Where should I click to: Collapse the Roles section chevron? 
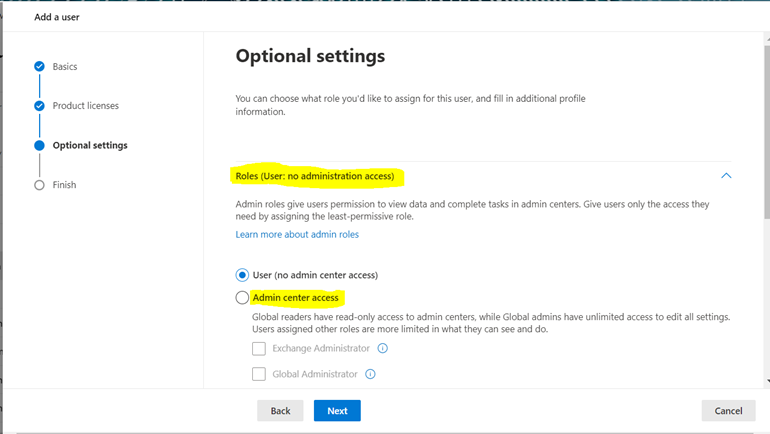[x=726, y=176]
